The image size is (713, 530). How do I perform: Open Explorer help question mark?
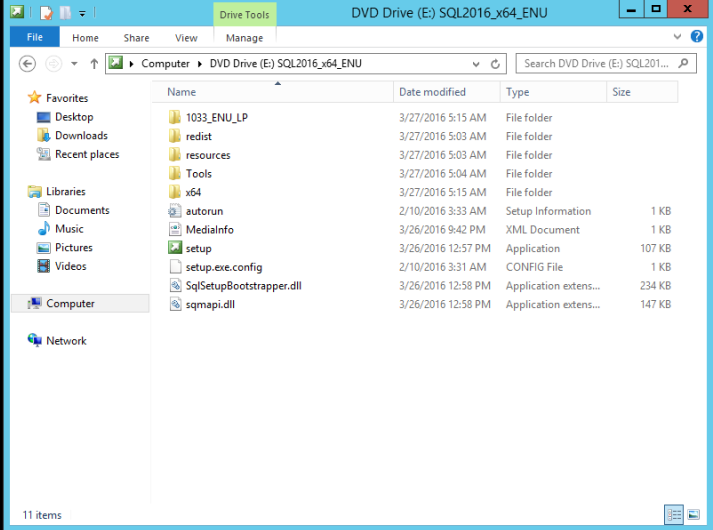click(x=697, y=36)
